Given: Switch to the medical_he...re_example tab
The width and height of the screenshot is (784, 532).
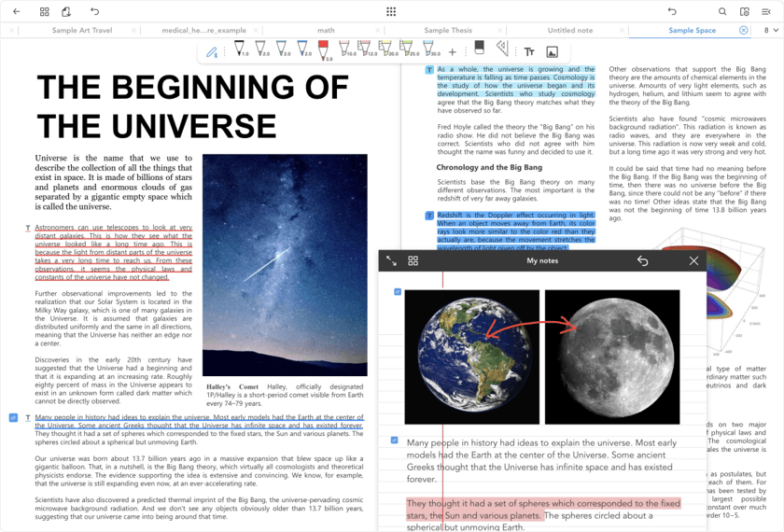Looking at the screenshot, I should (x=203, y=30).
